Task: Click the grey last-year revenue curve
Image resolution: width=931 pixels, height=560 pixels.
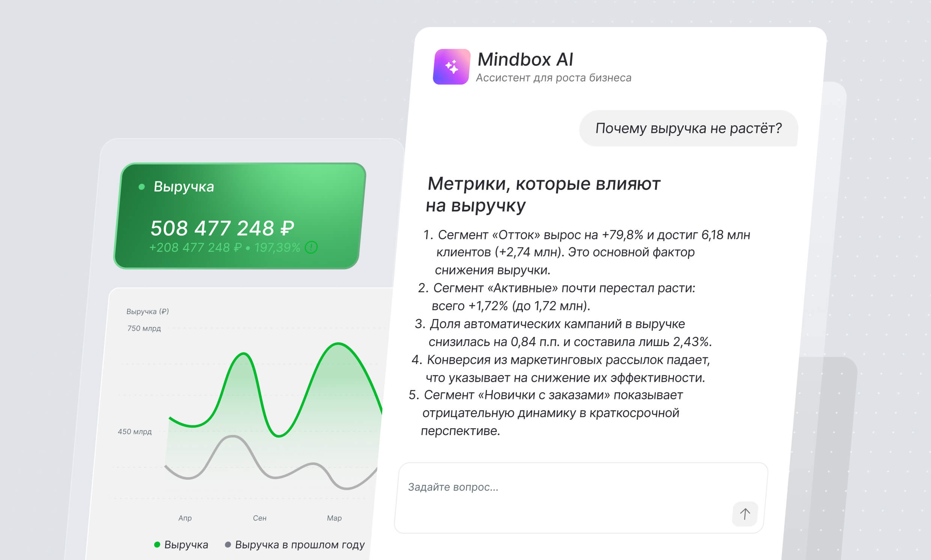Action: pos(233,437)
